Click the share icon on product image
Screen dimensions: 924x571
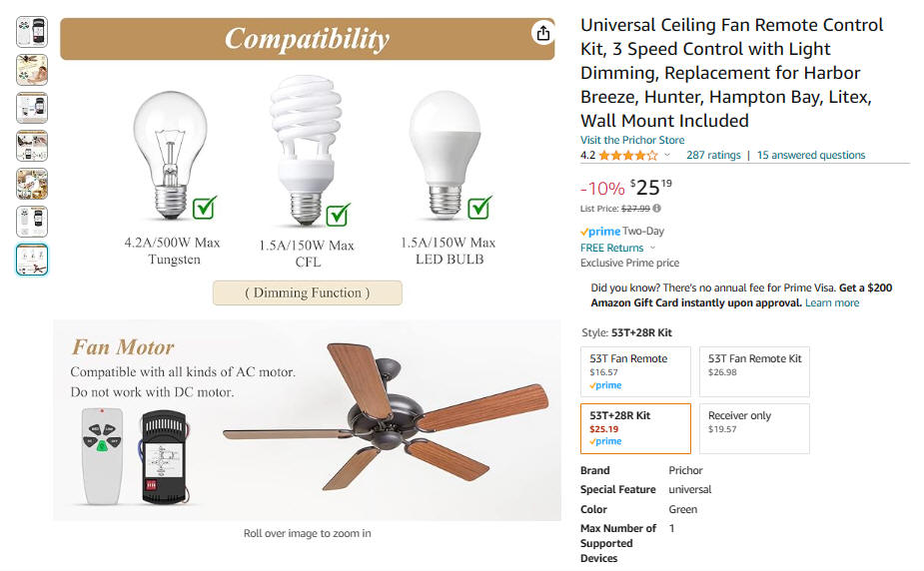(x=542, y=33)
